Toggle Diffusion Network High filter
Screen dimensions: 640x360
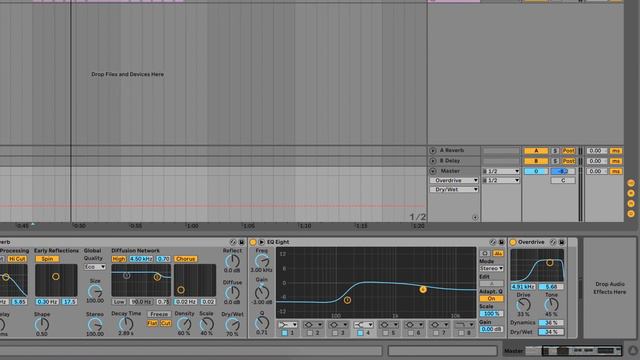tap(119, 259)
